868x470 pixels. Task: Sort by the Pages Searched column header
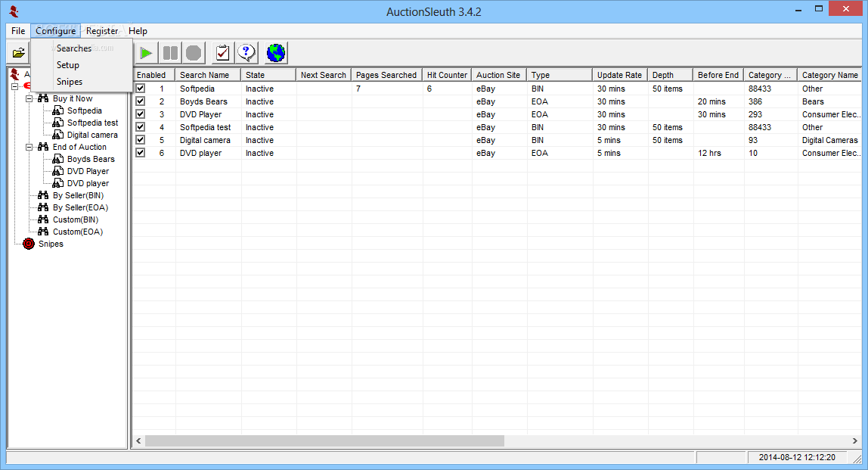pyautogui.click(x=386, y=75)
